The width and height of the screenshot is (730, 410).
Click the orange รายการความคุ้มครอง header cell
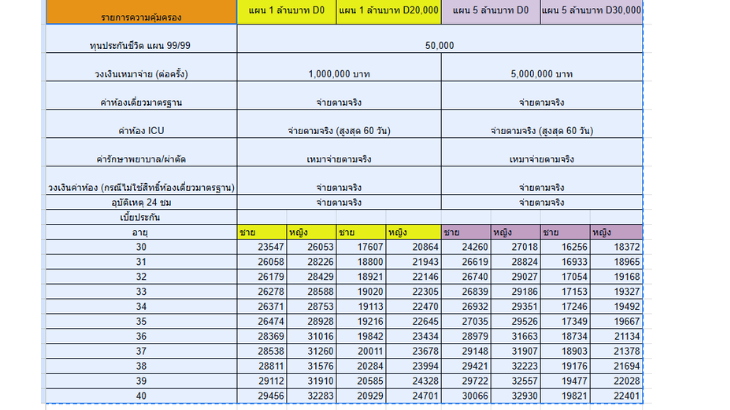coord(141,13)
